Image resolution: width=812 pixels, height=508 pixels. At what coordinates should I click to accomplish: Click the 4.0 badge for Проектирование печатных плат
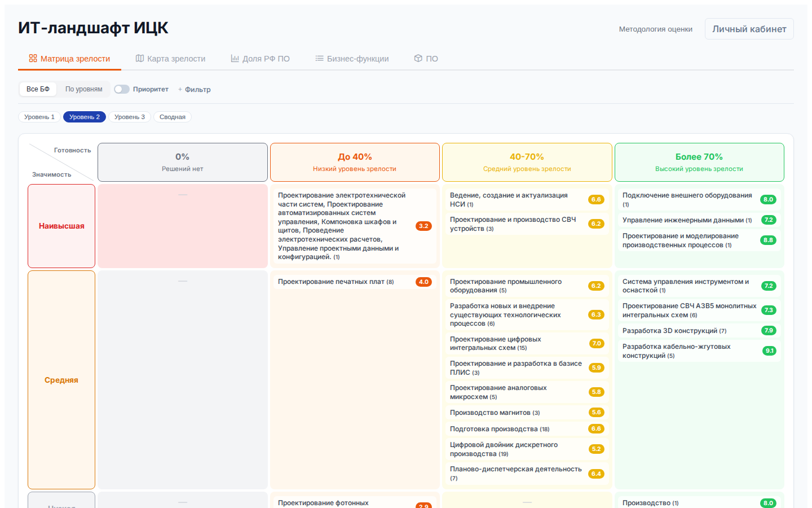[x=423, y=282]
